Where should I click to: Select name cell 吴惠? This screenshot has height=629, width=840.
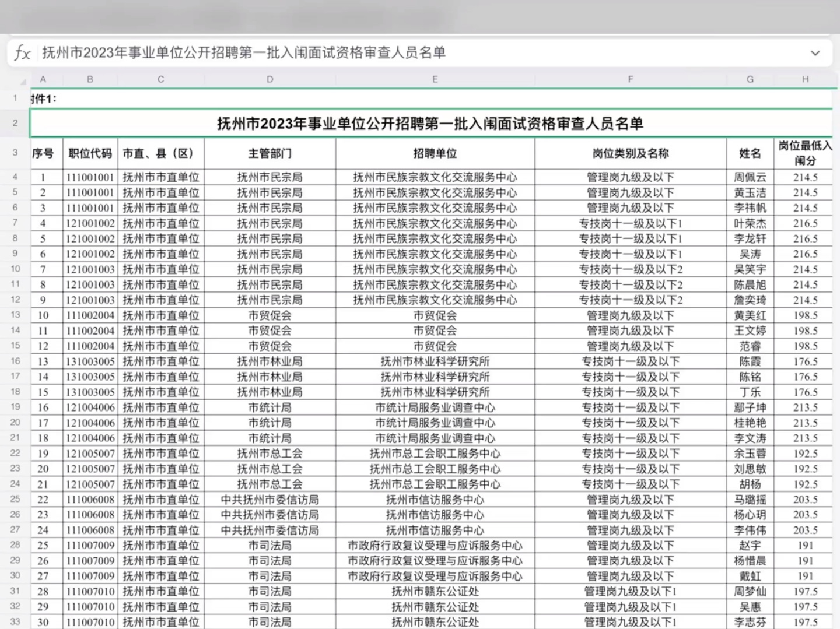750,607
